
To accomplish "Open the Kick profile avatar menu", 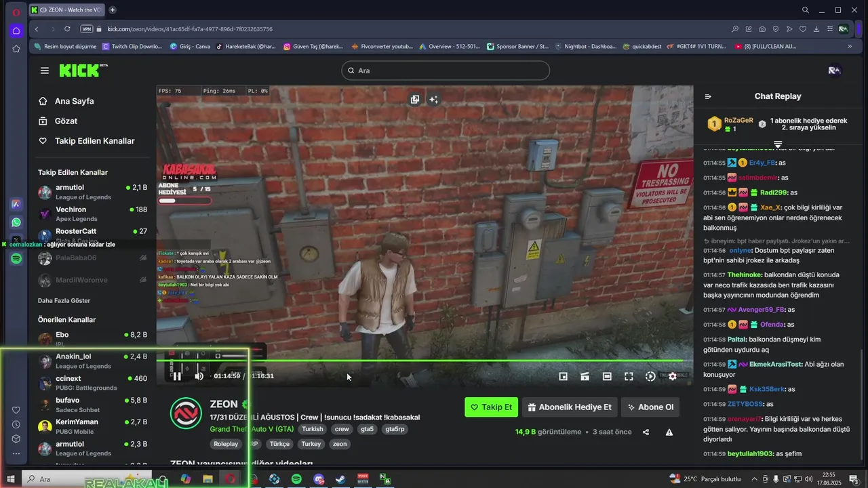I will pyautogui.click(x=835, y=70).
